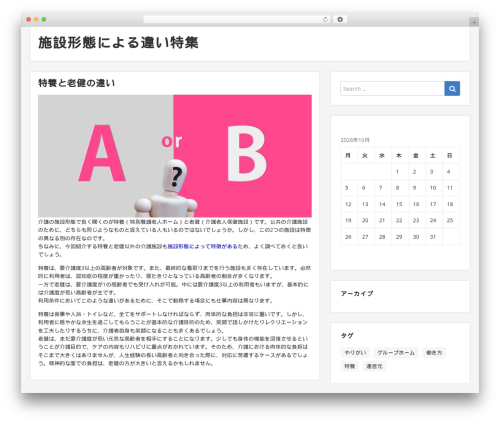This screenshot has height=423, width=500.
Task: Select day 16 in the calendar
Action: point(416,204)
